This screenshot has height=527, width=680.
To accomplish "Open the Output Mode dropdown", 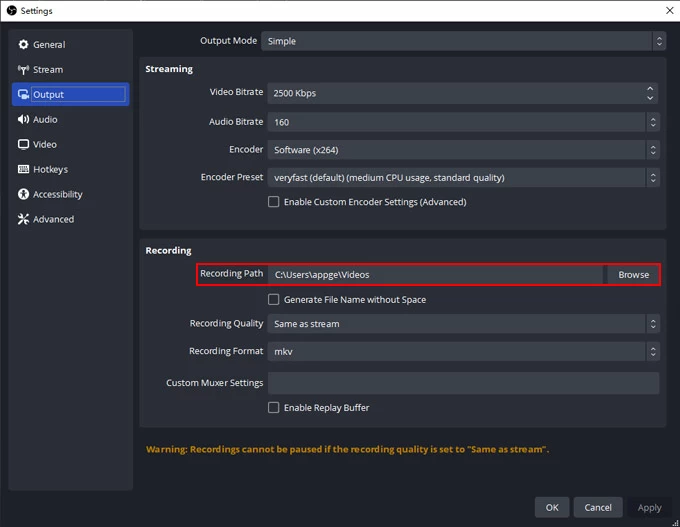I will 463,41.
